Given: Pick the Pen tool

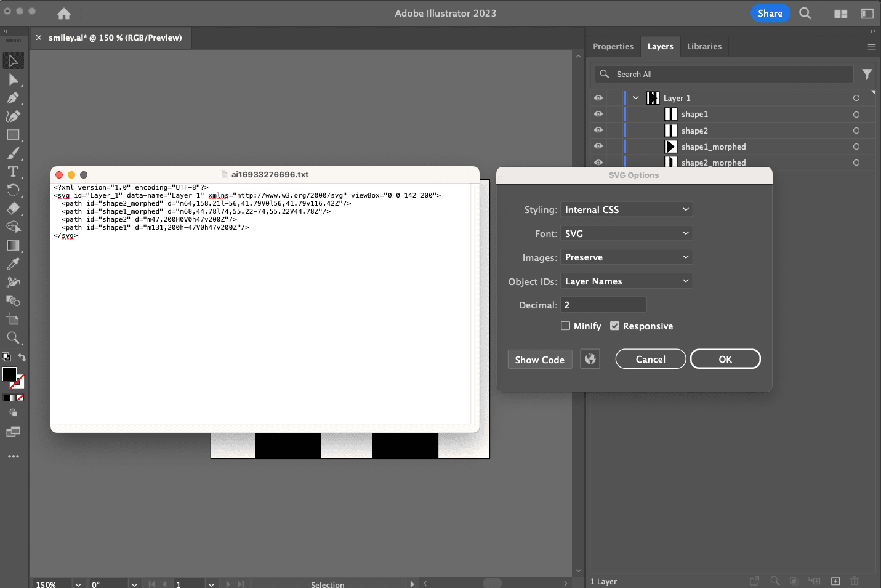Looking at the screenshot, I should [x=14, y=98].
